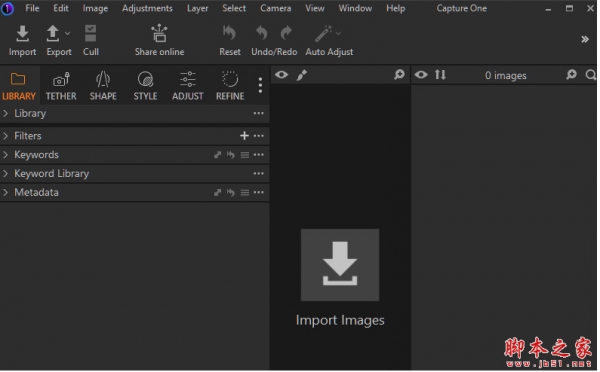This screenshot has width=600, height=372.
Task: Open the Help menu
Action: tap(396, 8)
